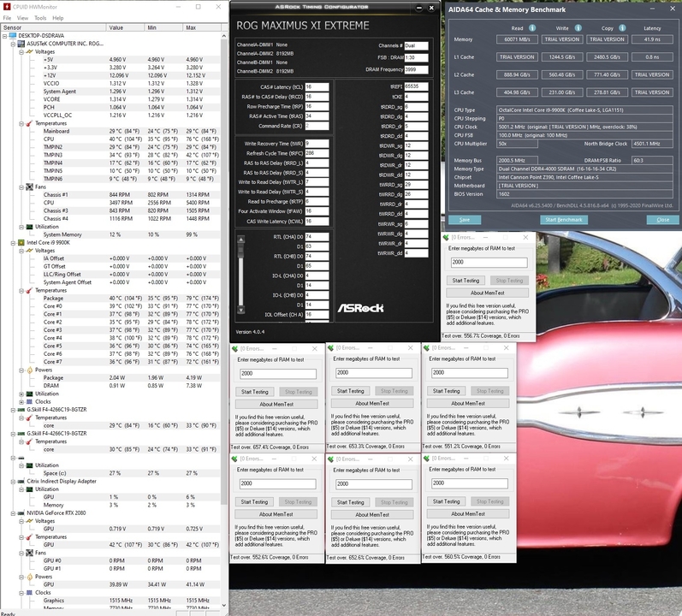
Task: Expand the Utilization node below Intel Powers
Action: point(21,394)
